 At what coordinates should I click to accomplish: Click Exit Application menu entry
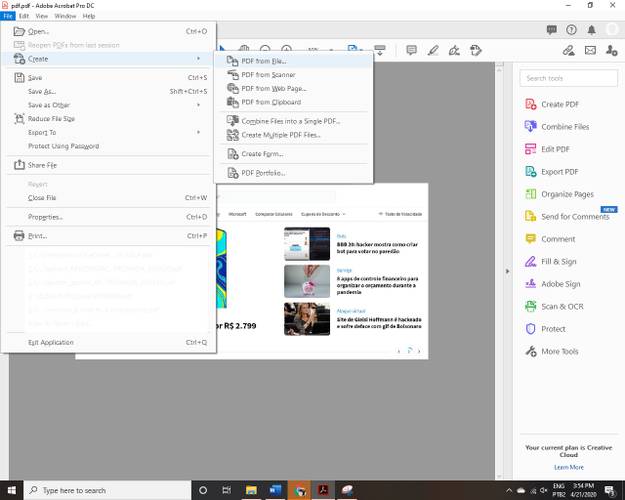[x=108, y=342]
